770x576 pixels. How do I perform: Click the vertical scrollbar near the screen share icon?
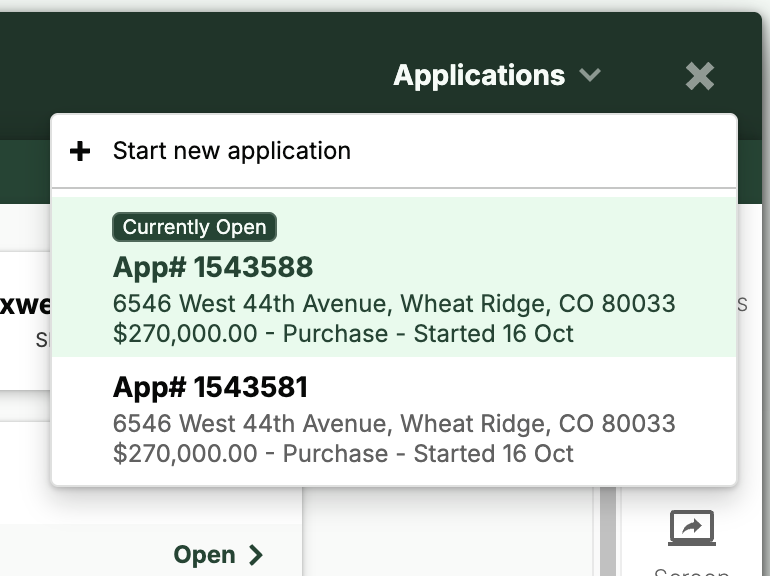click(x=606, y=530)
